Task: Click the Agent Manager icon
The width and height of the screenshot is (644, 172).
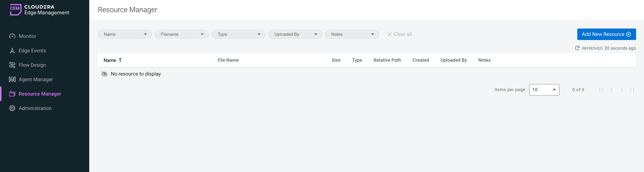Action: 12,79
